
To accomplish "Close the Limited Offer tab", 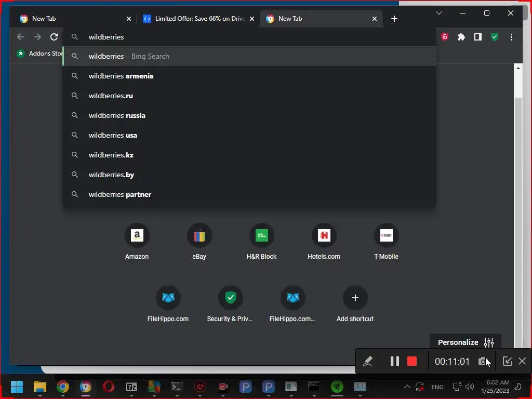I will click(252, 19).
